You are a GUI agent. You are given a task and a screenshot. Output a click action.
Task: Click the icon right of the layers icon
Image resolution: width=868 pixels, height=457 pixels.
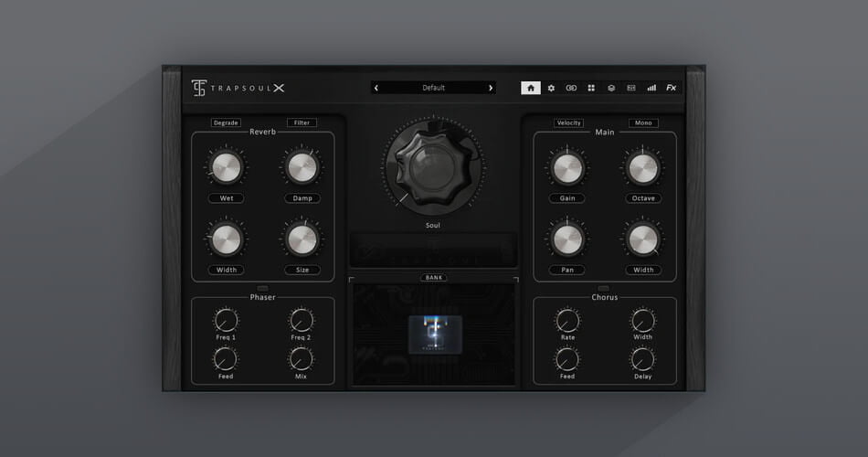click(x=631, y=88)
